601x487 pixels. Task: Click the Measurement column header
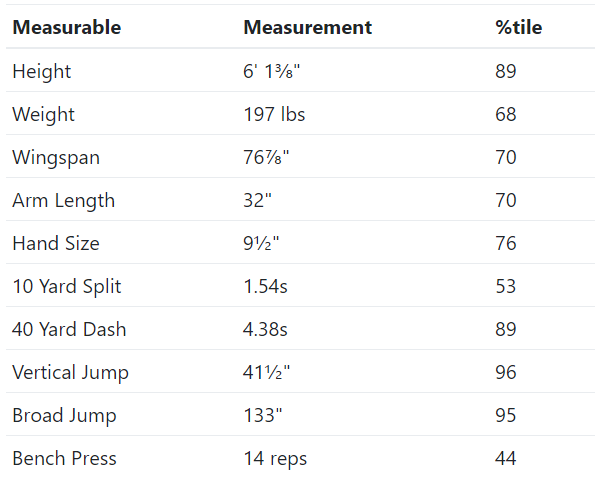point(308,28)
